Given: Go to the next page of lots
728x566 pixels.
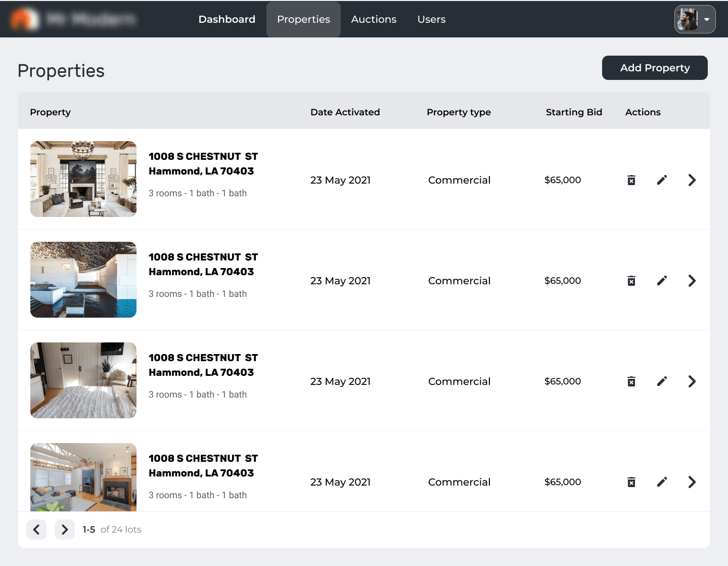Looking at the screenshot, I should [65, 530].
